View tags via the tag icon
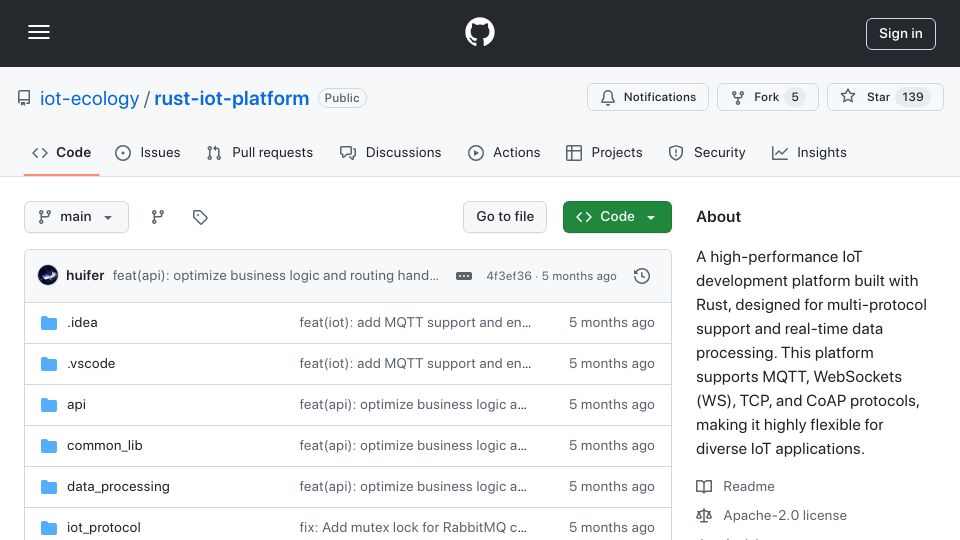Screen dimensions: 960x540 (x=200, y=217)
